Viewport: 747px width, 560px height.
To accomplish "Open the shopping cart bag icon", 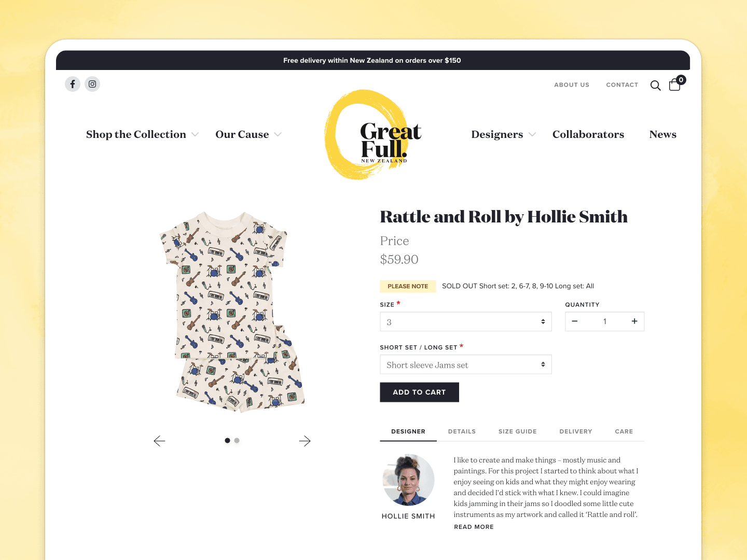I will point(676,84).
